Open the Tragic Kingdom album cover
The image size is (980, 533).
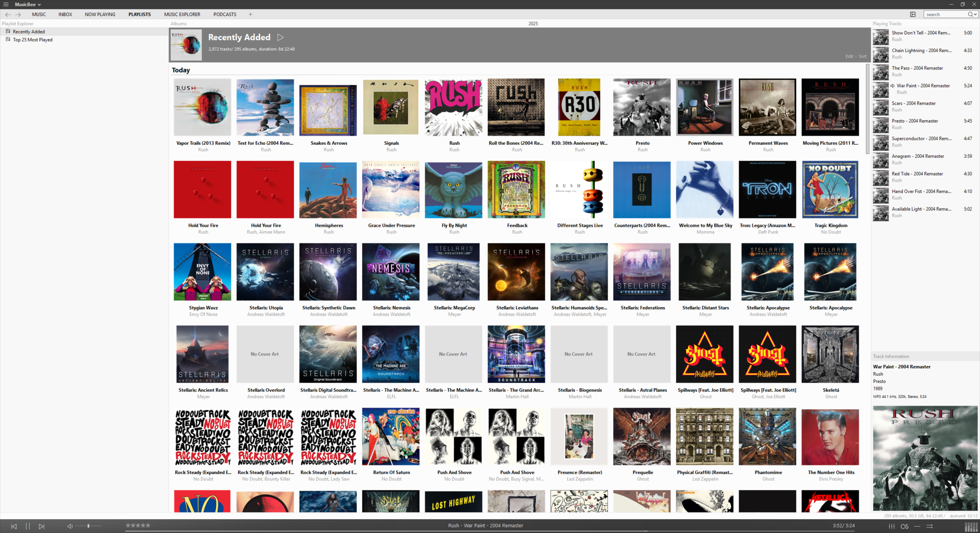click(x=830, y=190)
